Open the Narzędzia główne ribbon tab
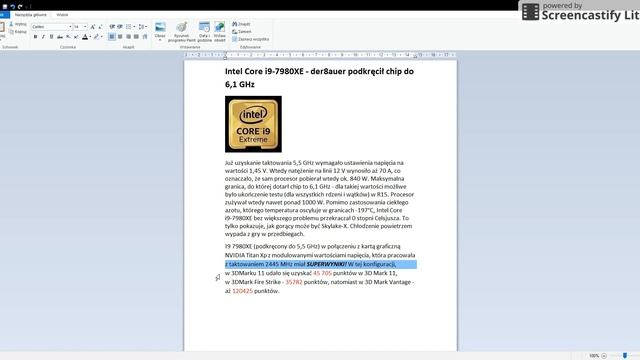This screenshot has width=640, height=360. (x=31, y=15)
